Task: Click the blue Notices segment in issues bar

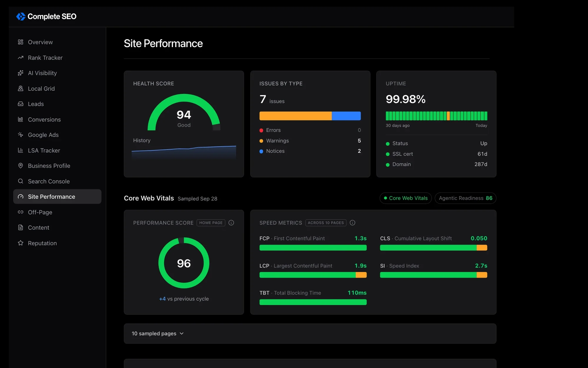Action: [x=346, y=116]
